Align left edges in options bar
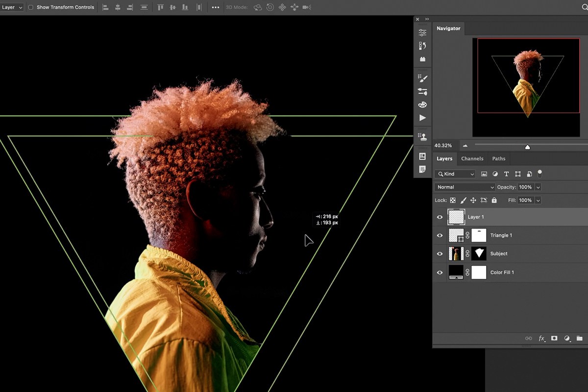588x392 pixels. [x=105, y=7]
